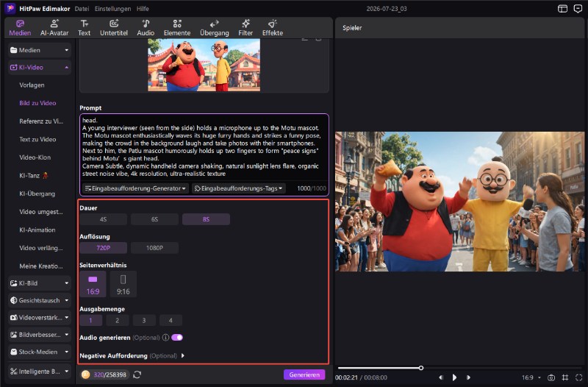Open the AI-Avatar tool

pyautogui.click(x=54, y=28)
